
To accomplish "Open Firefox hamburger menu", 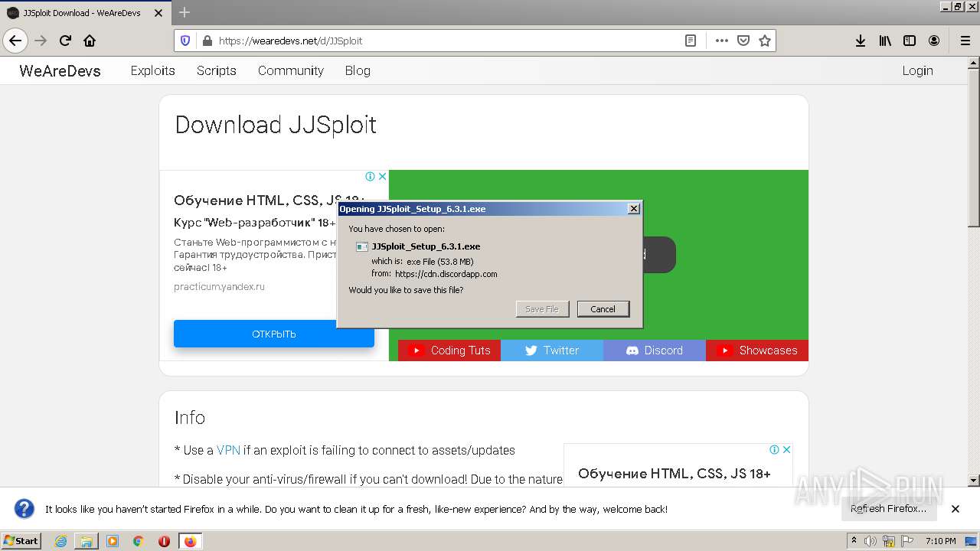I will point(965,41).
